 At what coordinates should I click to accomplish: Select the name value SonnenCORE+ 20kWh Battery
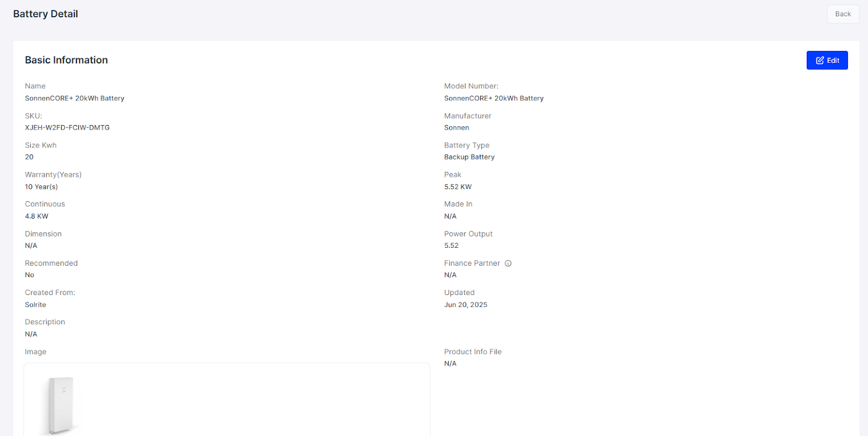74,98
